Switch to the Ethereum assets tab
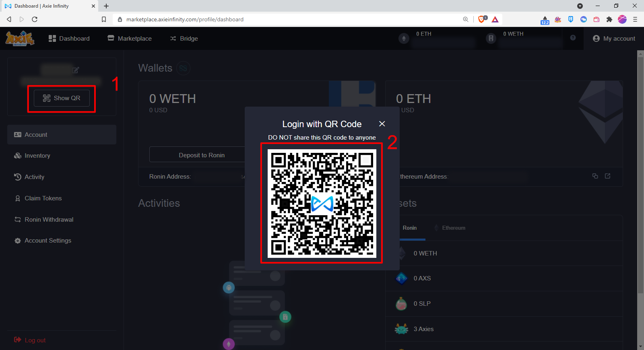644x350 pixels. 450,228
